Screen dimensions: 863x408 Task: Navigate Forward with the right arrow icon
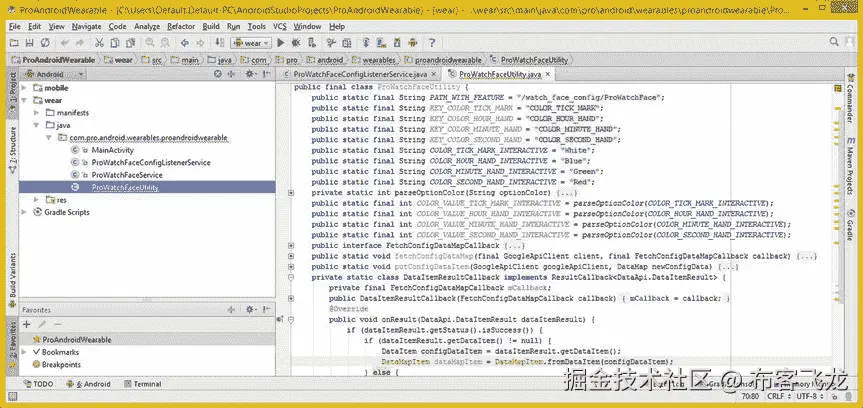tap(200, 43)
